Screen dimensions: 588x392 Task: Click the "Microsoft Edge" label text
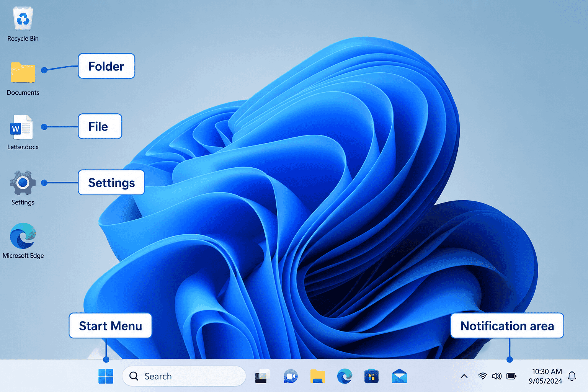pos(23,256)
